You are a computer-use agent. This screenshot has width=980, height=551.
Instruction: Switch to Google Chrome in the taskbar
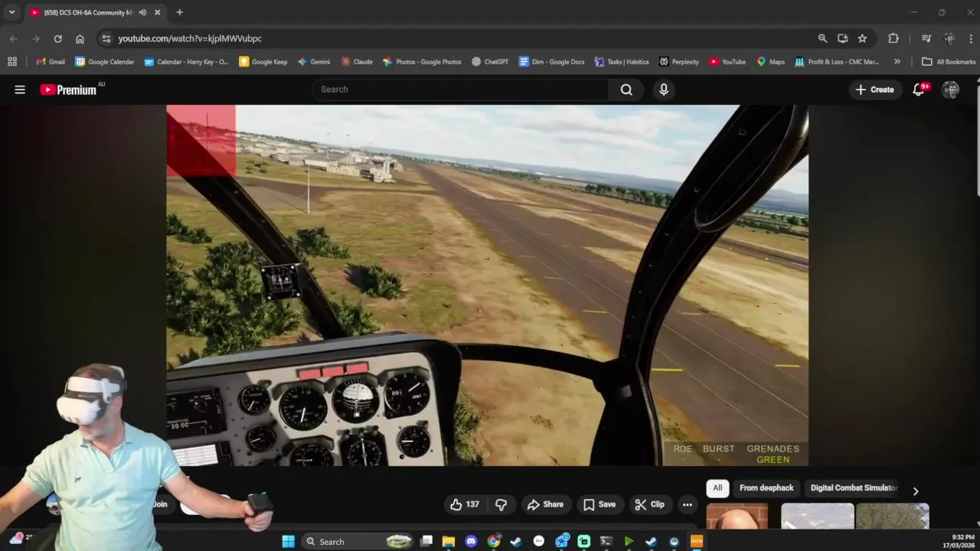tap(494, 541)
